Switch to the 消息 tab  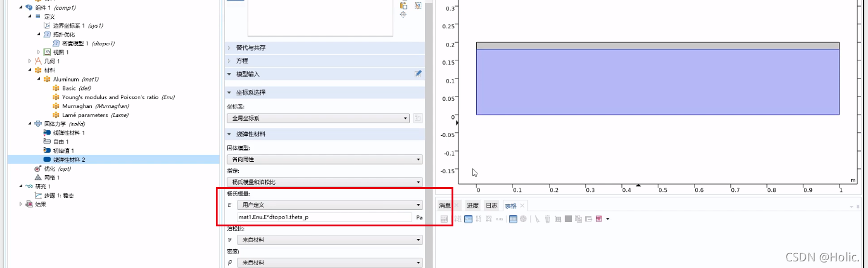[x=444, y=206]
